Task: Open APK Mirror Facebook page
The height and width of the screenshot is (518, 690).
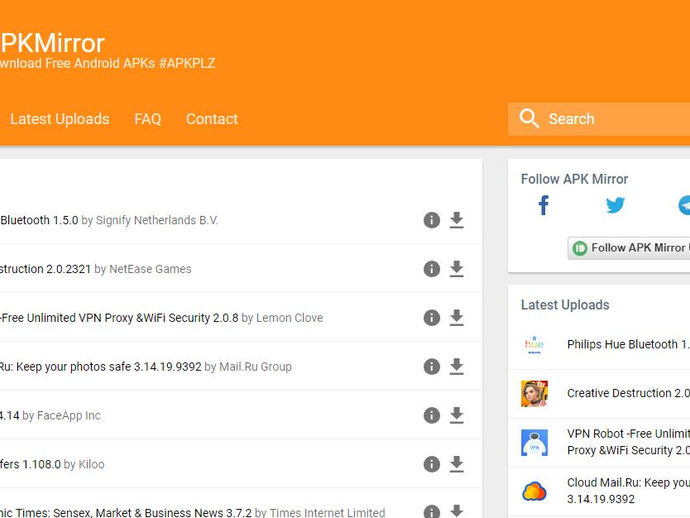Action: pyautogui.click(x=543, y=205)
